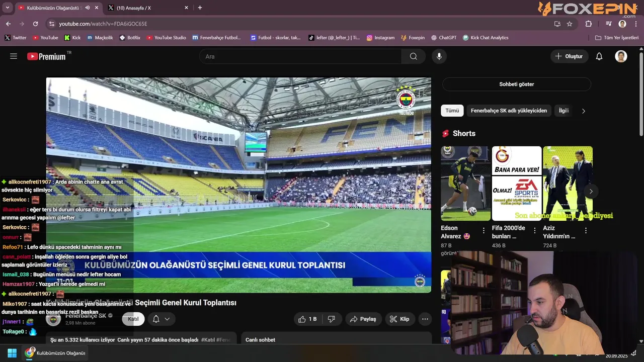Viewport: 644px width, 362px height.
Task: Click the install app icon in address bar
Action: point(557,24)
